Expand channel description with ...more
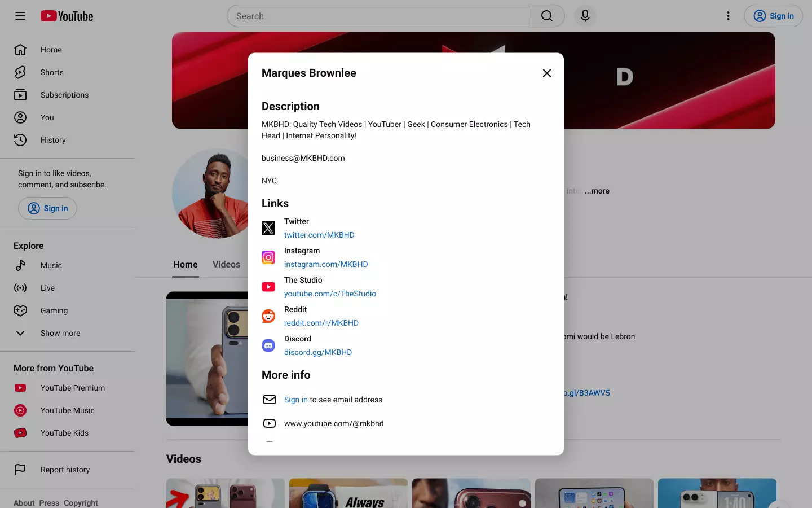 click(597, 191)
